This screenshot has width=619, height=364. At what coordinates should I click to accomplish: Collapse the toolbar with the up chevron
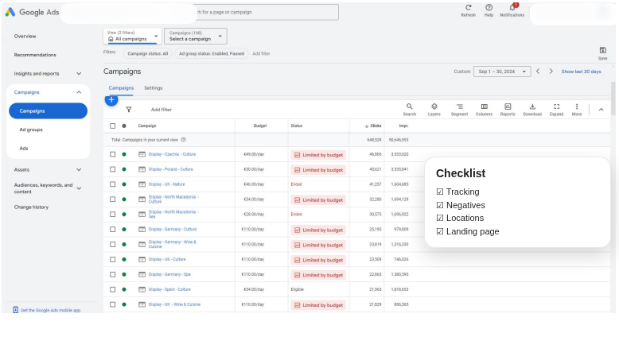click(x=601, y=110)
